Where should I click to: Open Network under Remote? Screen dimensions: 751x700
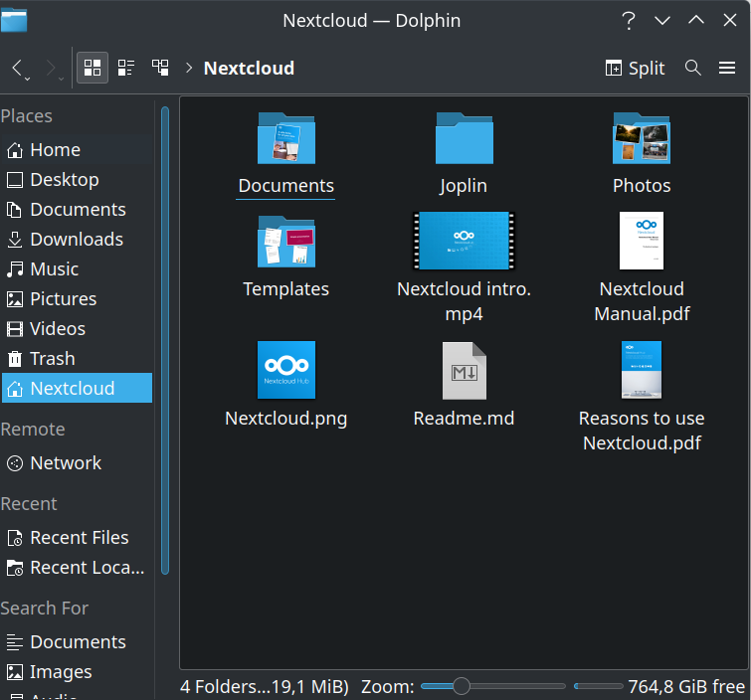(x=77, y=463)
